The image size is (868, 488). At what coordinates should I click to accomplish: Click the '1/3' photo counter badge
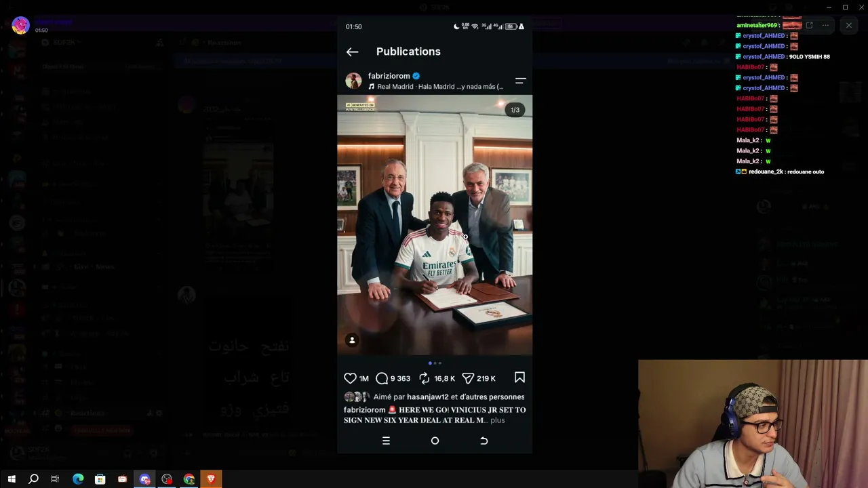click(515, 110)
